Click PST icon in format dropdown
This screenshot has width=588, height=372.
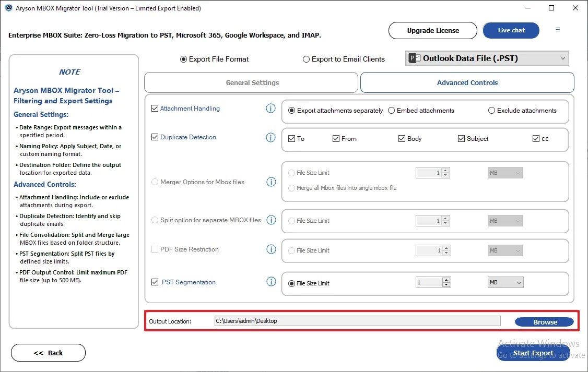tap(415, 58)
